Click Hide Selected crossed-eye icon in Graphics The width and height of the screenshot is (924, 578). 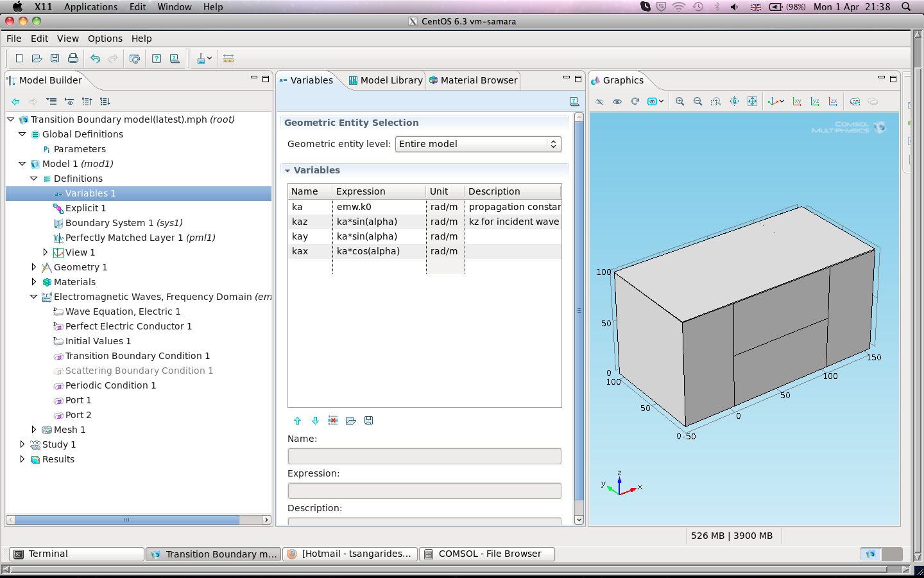[x=599, y=101]
